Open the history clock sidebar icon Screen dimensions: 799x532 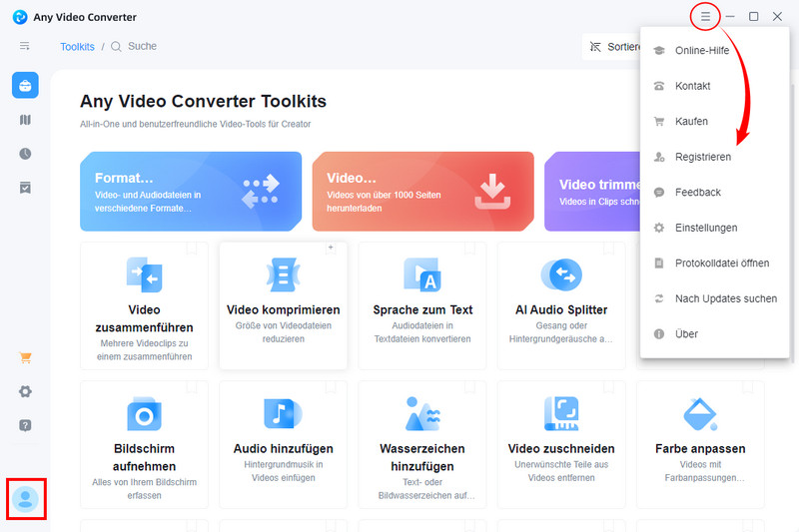(25, 154)
